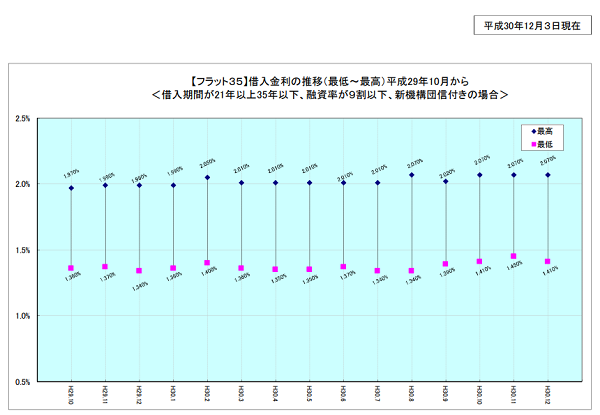
Task: Select the pink square marker for H30.7
Action: (377, 271)
